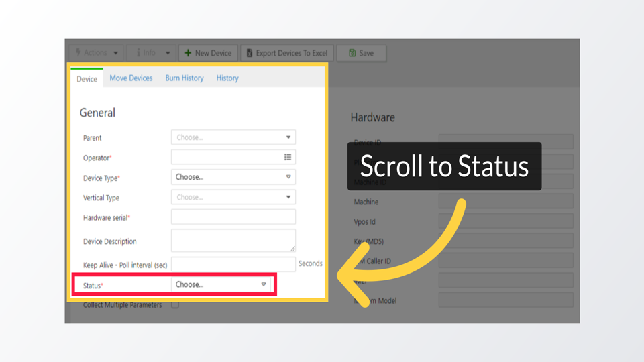Viewport: 644px width, 362px height.
Task: Click the Operator list picker icon
Action: (288, 157)
